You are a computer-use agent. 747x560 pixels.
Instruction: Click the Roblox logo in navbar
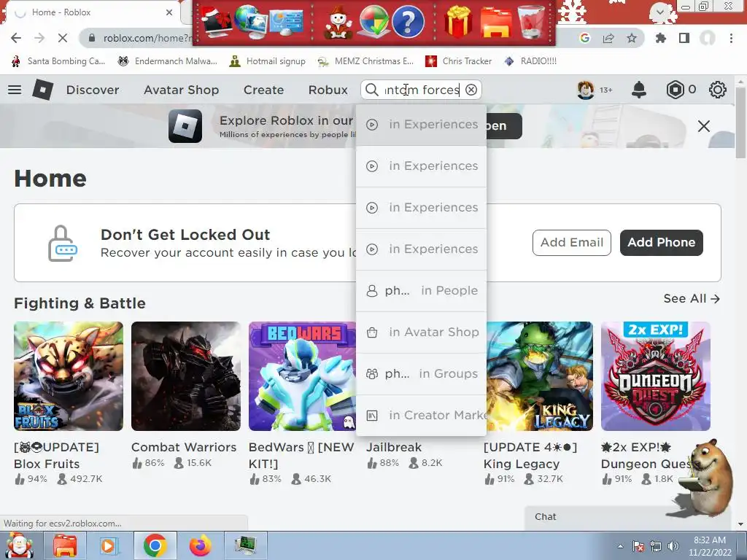[42, 90]
